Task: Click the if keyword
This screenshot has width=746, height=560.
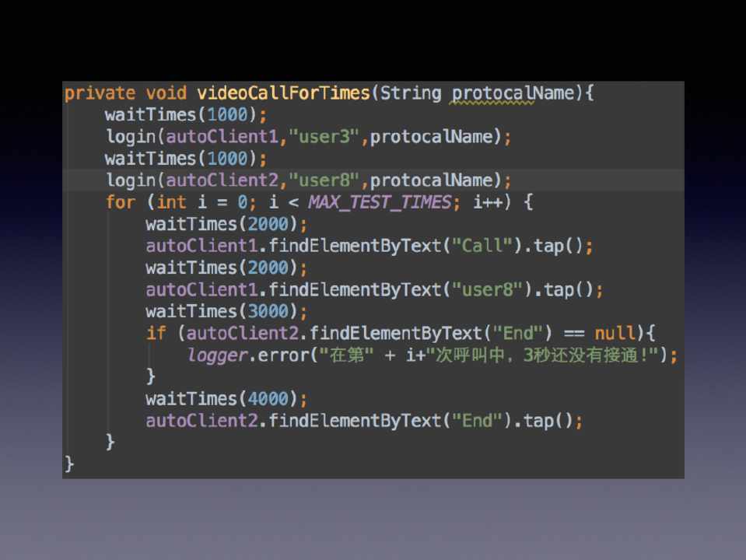Action: (156, 333)
